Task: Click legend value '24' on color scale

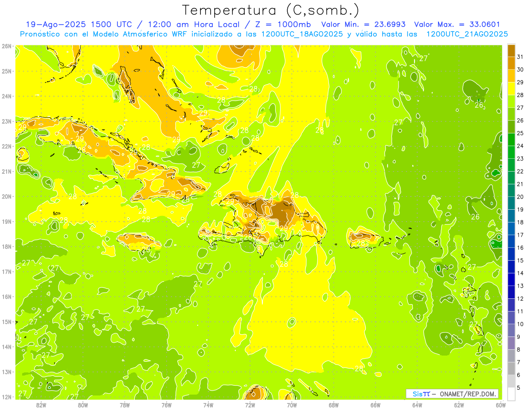Action: pyautogui.click(x=520, y=146)
